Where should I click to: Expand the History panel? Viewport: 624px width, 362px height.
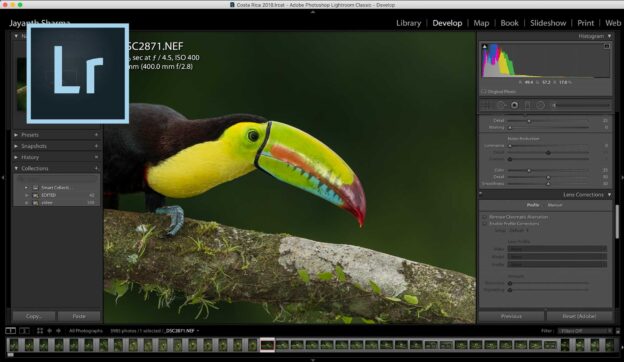coord(16,157)
